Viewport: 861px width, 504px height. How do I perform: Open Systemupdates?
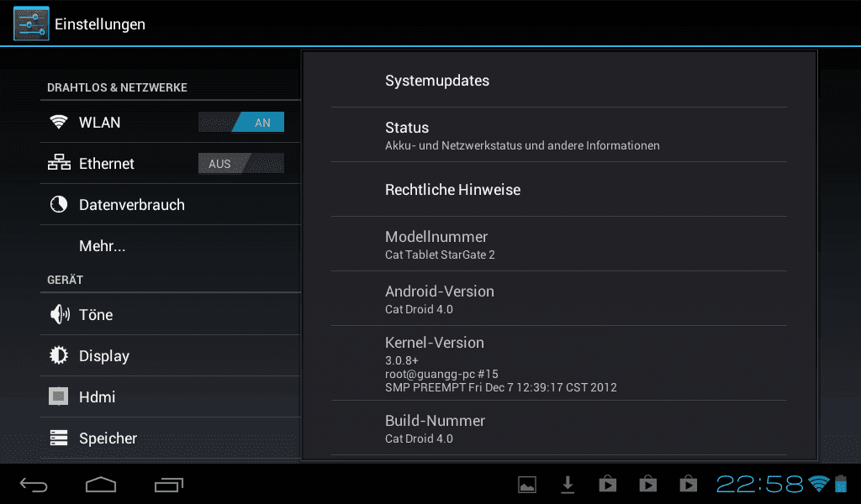pyautogui.click(x=559, y=80)
